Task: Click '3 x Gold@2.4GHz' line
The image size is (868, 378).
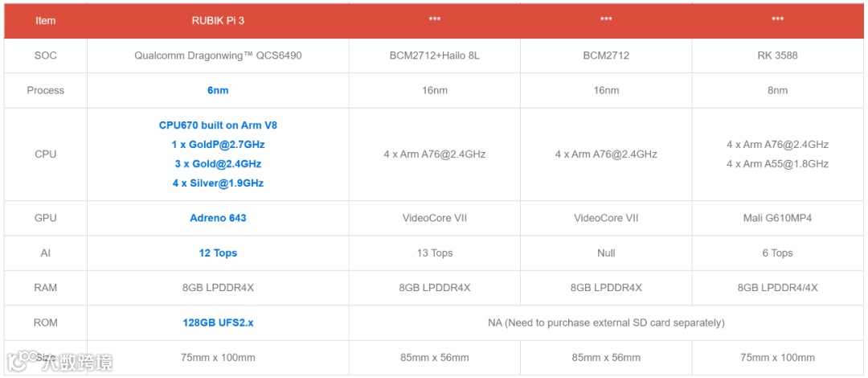Action: point(218,164)
